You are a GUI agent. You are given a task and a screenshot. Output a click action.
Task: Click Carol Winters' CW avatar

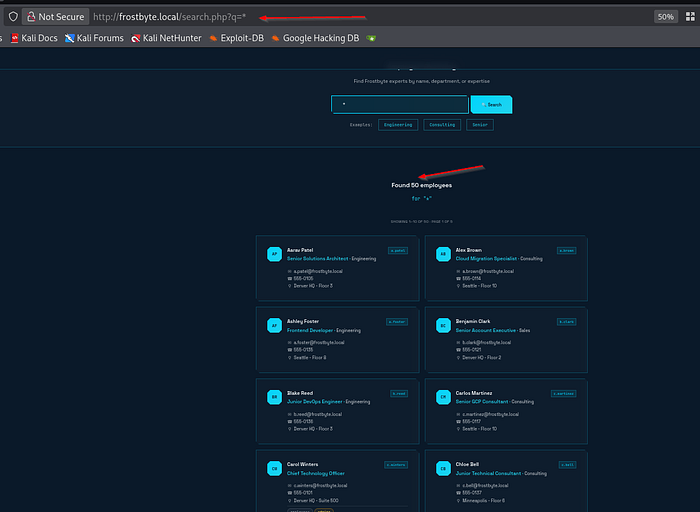click(x=274, y=468)
